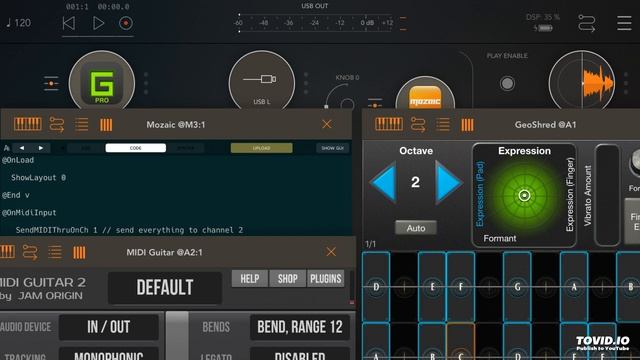This screenshot has height=360, width=640.
Task: Show keyboard in Mozaic window
Action: coord(27,124)
